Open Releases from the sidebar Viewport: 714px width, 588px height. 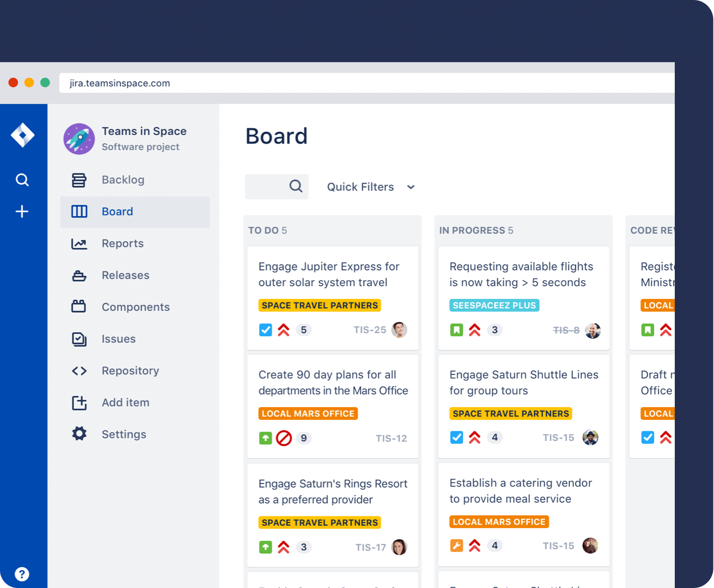(x=135, y=275)
